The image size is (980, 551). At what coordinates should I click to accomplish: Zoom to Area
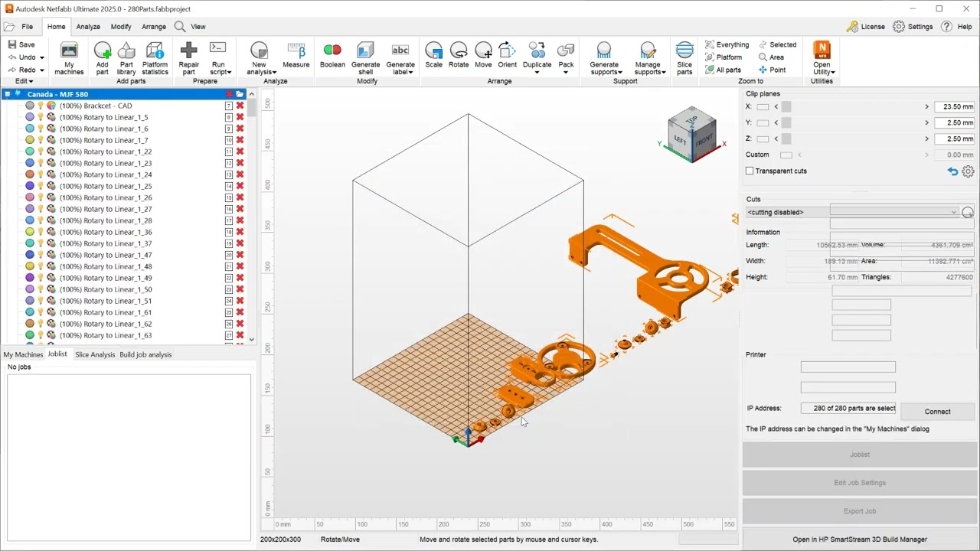click(771, 57)
